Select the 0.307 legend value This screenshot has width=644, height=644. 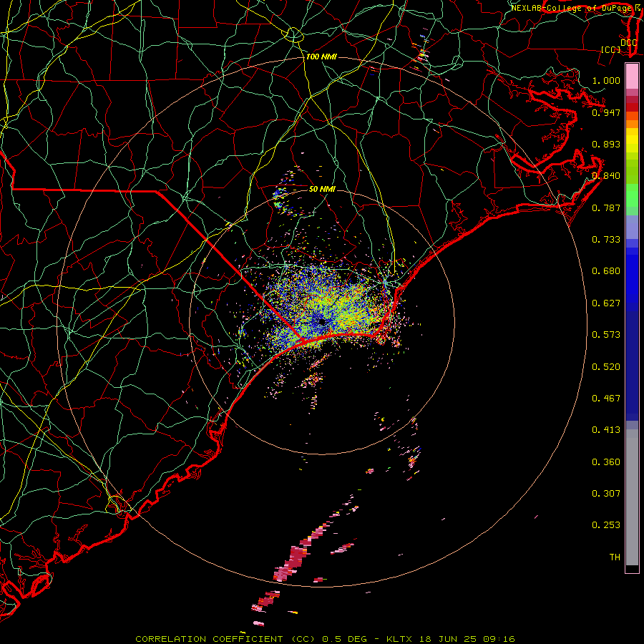click(x=606, y=493)
